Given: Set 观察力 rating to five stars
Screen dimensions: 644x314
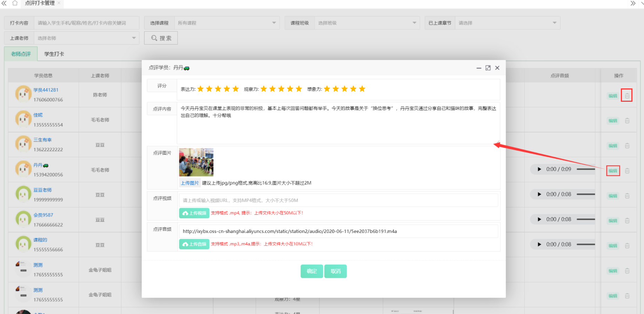Looking at the screenshot, I should (x=299, y=89).
